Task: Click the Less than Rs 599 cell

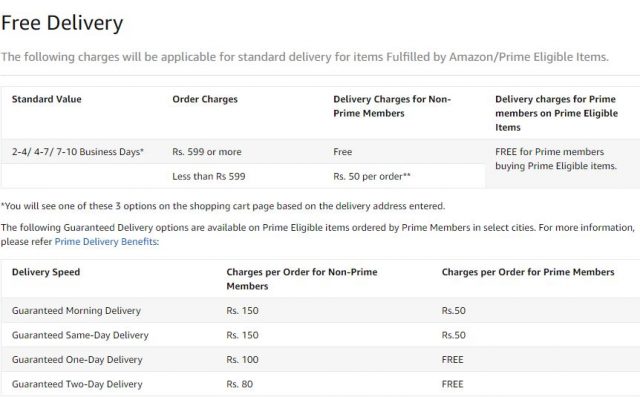Action: pyautogui.click(x=209, y=176)
